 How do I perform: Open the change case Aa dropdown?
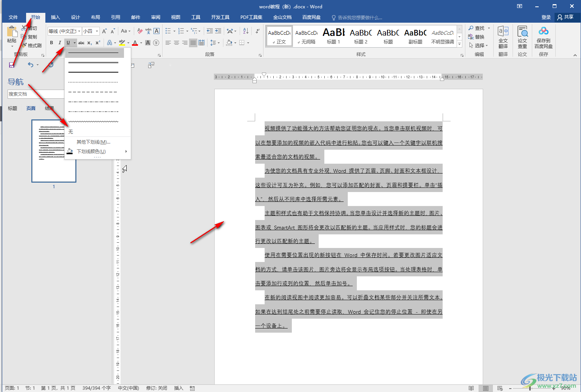tap(125, 31)
